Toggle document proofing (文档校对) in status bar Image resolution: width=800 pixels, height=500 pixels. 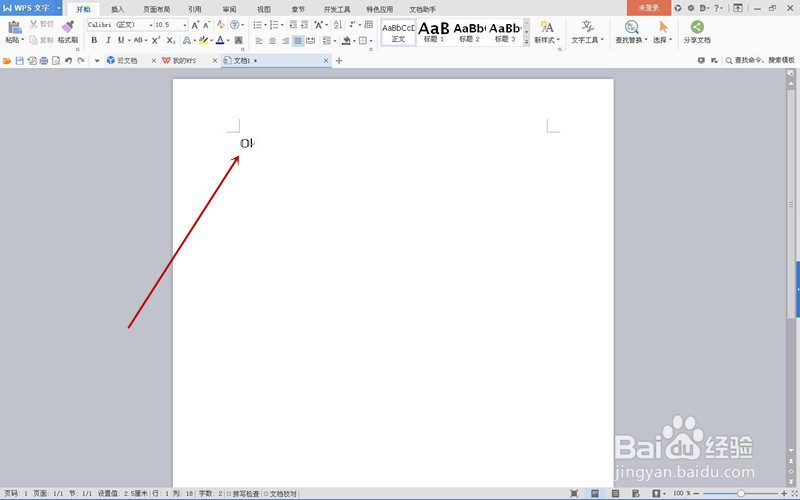coord(280,494)
